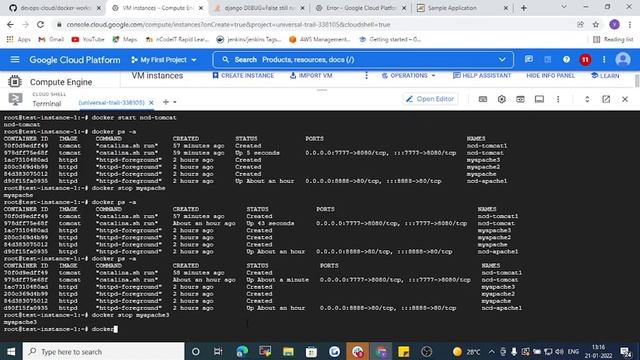Select the universal-trail-338105 terminal tab
The width and height of the screenshot is (640, 360).
pos(112,102)
